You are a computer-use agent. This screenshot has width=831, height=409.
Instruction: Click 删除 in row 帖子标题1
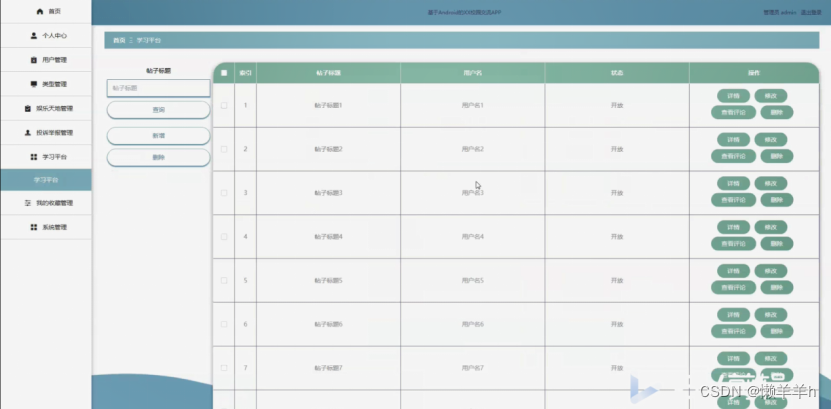tap(776, 112)
